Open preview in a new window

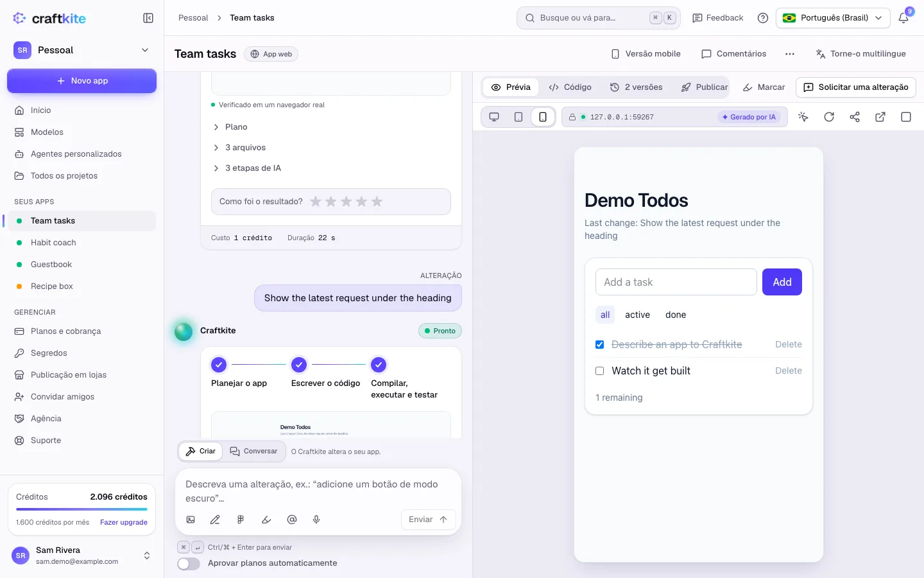point(880,117)
